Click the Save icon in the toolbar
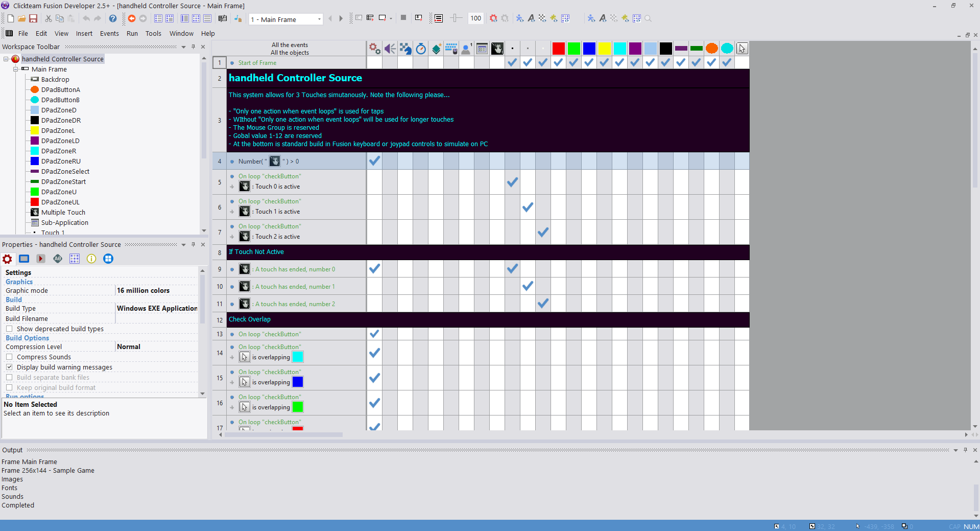The image size is (980, 531). 33,18
